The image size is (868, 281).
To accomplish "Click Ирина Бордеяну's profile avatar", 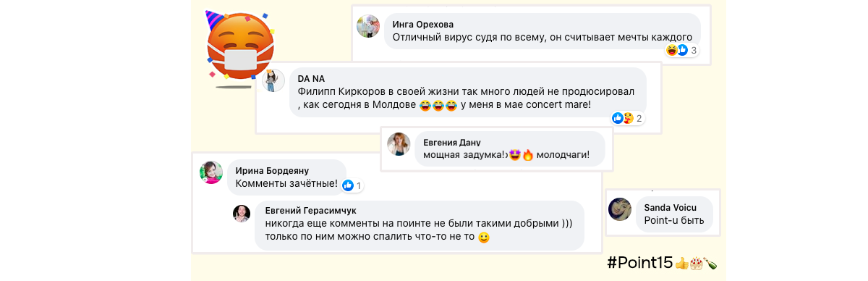I will (211, 172).
